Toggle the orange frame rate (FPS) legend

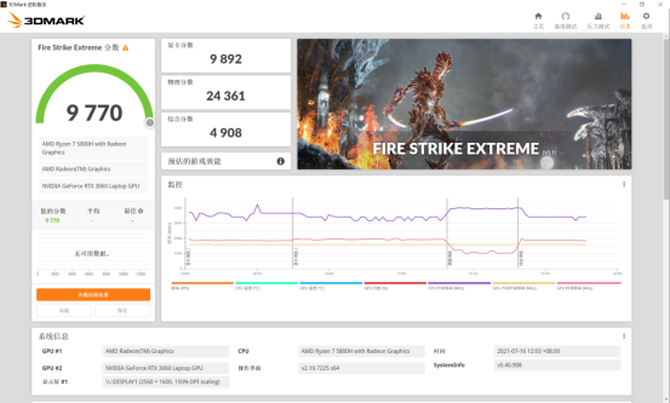(x=202, y=285)
